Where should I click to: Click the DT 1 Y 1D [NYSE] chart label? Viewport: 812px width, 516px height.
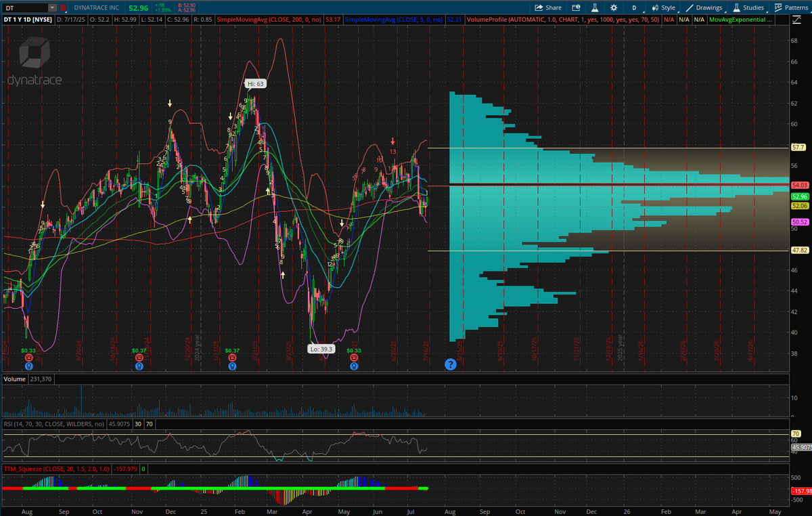28,20
